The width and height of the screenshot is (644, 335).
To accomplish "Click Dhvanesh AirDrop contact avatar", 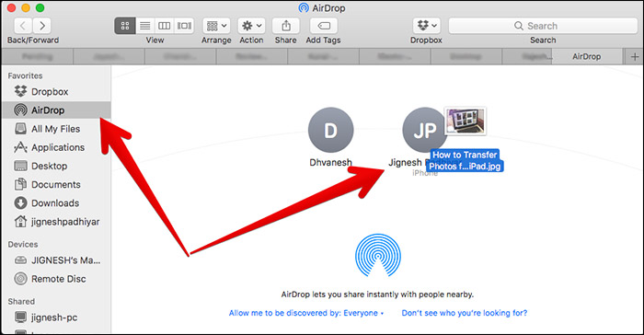I will point(330,130).
